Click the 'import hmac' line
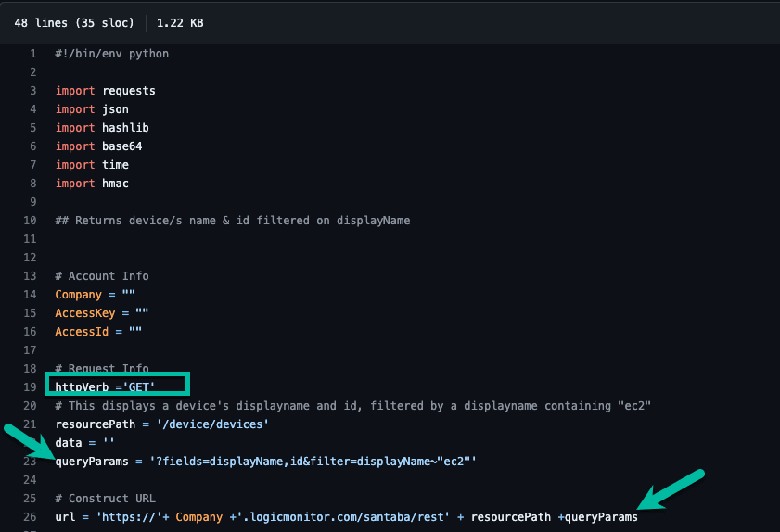Screen dimensions: 780x532 click(92, 184)
